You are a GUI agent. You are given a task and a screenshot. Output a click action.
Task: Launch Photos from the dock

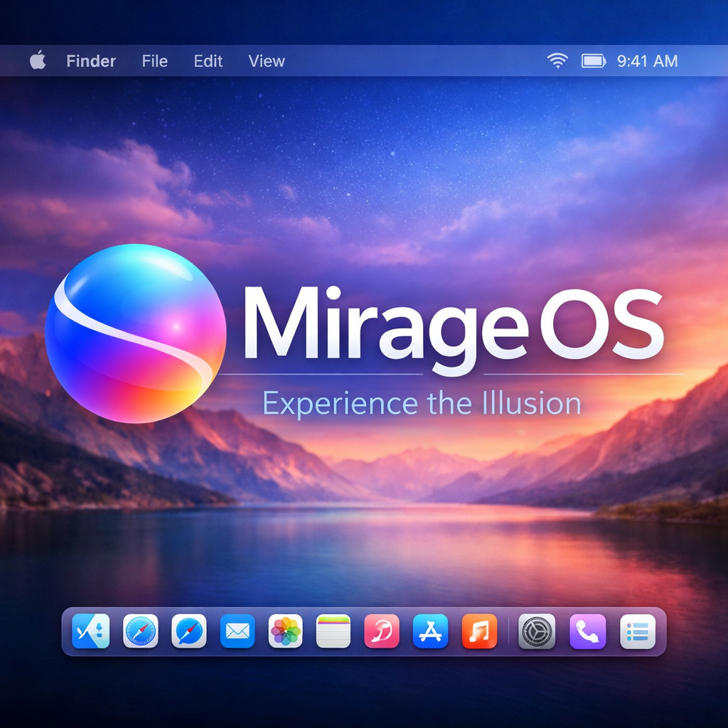point(286,631)
